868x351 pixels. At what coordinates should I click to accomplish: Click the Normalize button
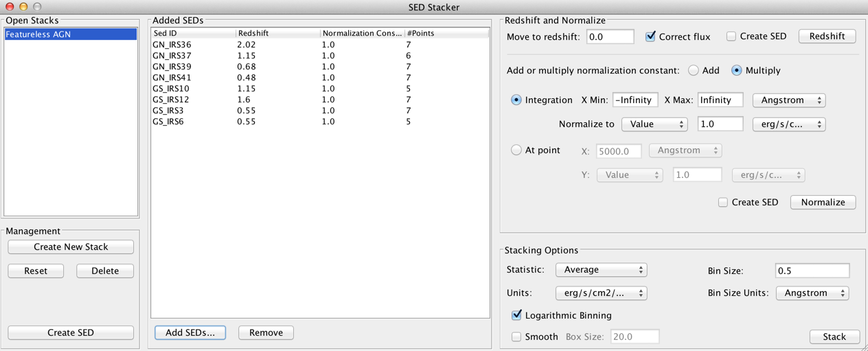pos(823,202)
